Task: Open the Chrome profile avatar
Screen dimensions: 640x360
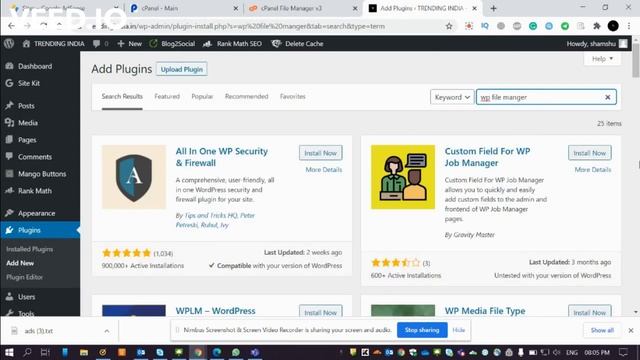Action: coord(613,26)
